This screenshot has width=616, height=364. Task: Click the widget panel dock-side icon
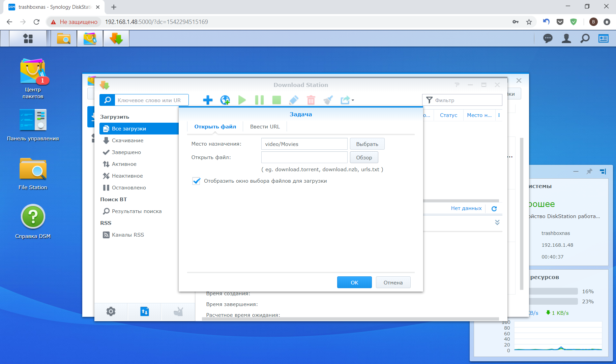click(603, 172)
